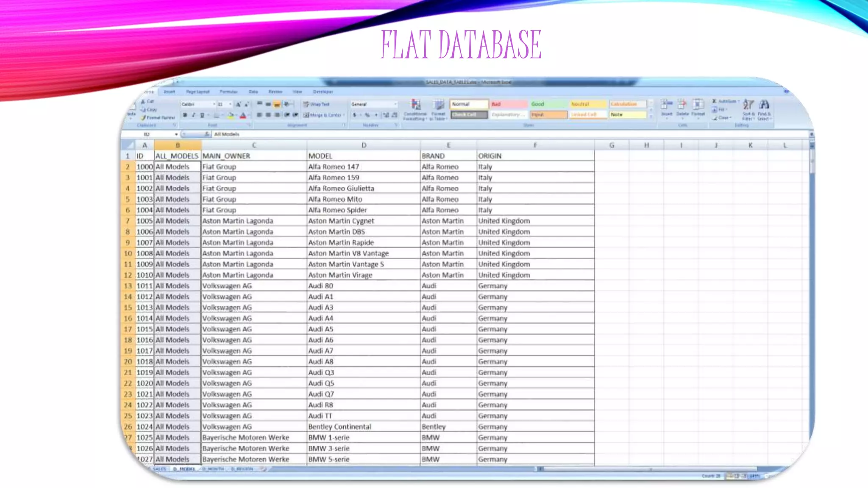Click the Fill icon in Editing group
The height and width of the screenshot is (488, 868).
[x=715, y=110]
